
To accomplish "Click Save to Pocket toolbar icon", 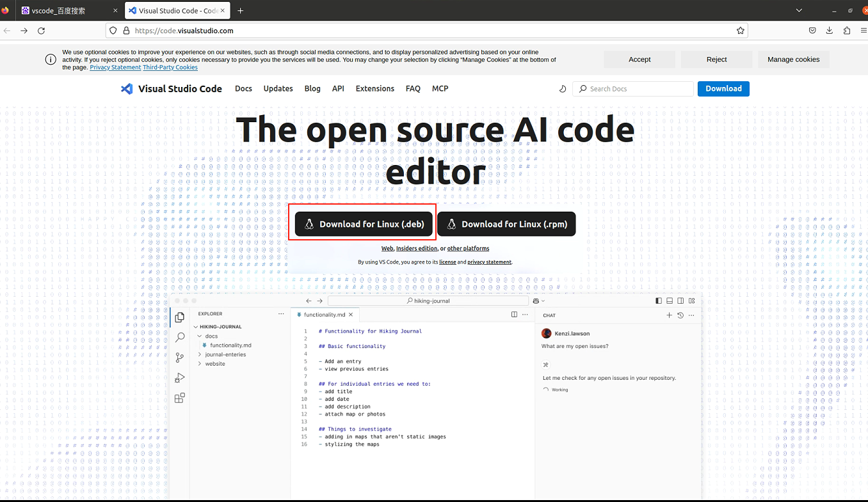I will pyautogui.click(x=812, y=31).
